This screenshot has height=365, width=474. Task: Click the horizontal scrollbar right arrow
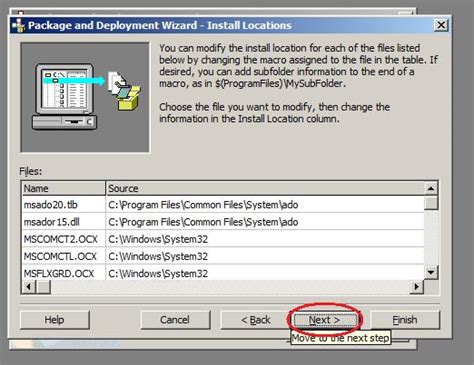(417, 287)
